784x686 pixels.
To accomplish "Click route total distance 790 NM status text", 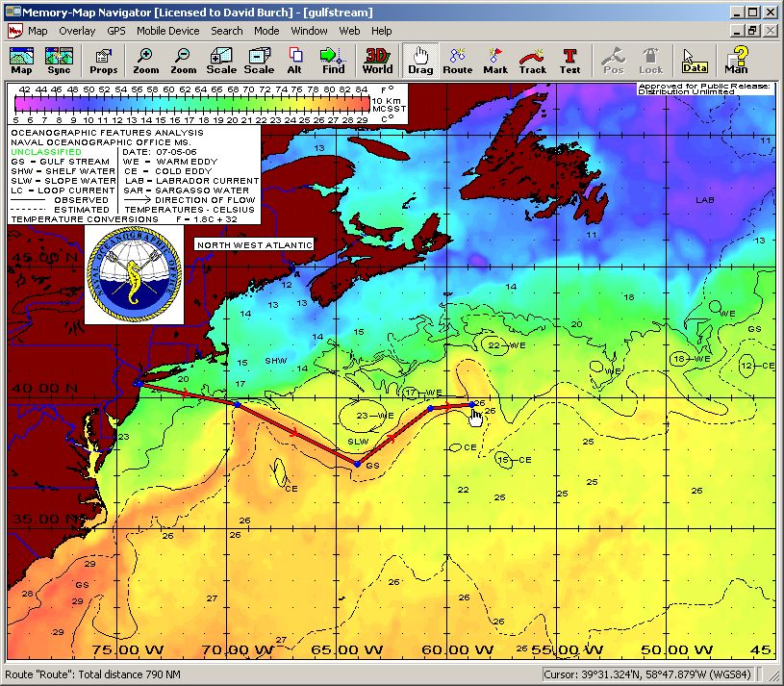I will click(93, 674).
